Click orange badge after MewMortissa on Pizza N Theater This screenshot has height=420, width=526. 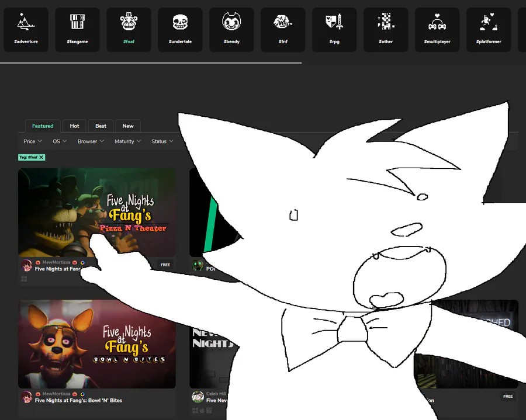tap(75, 262)
